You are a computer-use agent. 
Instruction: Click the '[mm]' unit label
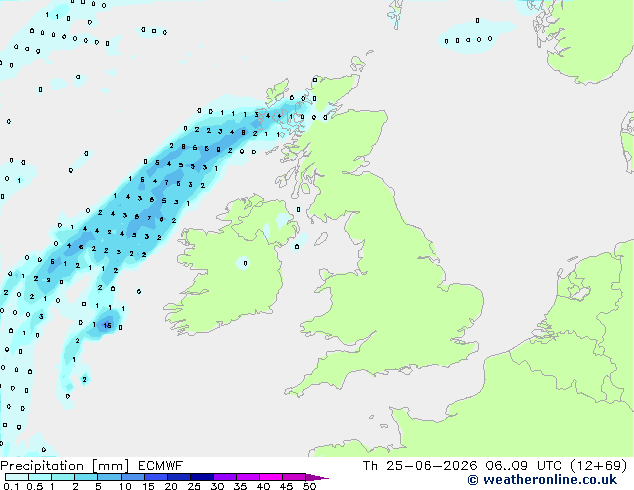coord(111,466)
